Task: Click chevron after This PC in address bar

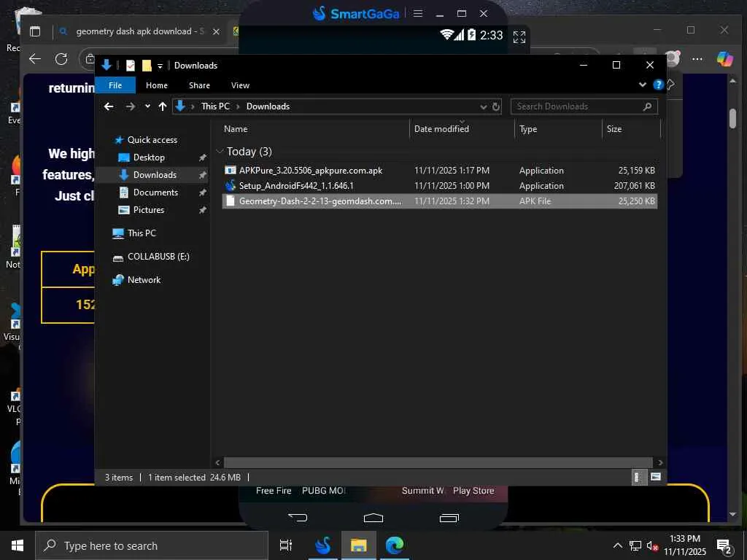Action: click(x=238, y=106)
